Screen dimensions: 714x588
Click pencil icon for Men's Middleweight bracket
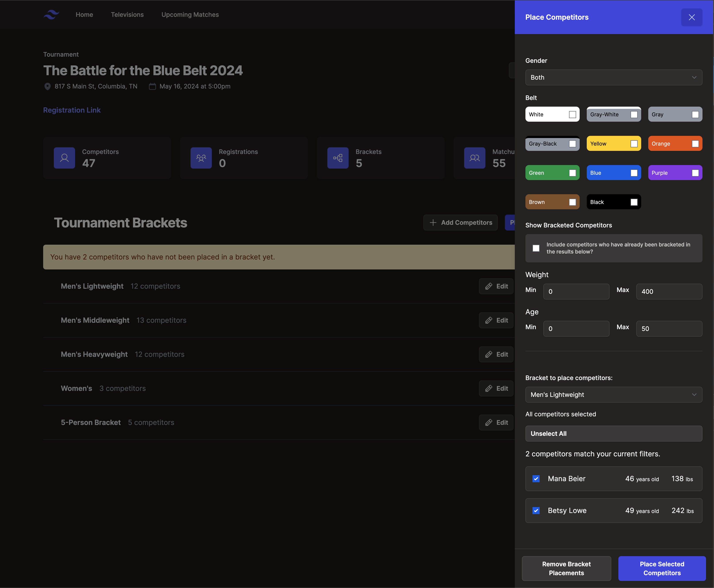(489, 320)
